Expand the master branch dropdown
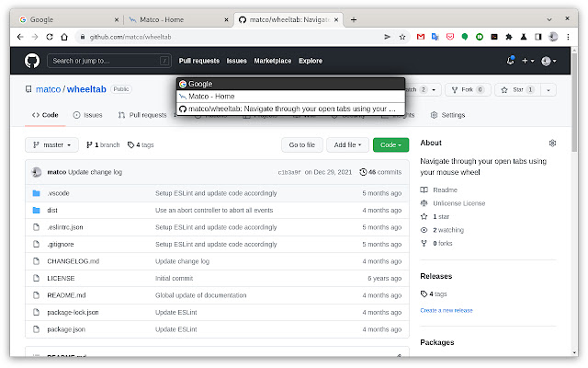The height and width of the screenshot is (368, 588). pos(53,144)
